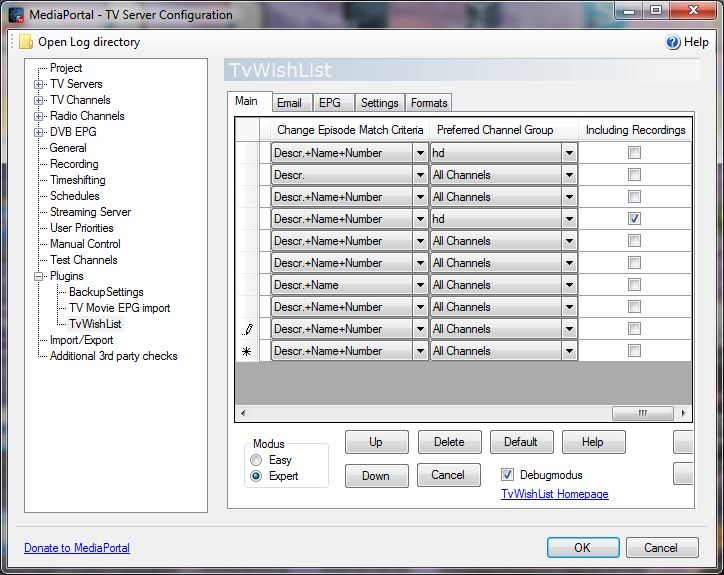Select the Easy modus radio button
Viewport: 724px width, 575px height.
(256, 460)
